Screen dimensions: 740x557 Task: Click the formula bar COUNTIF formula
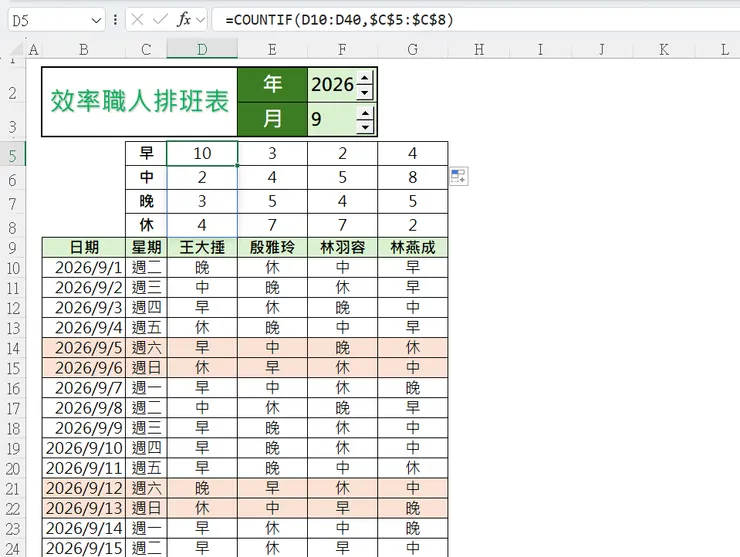click(x=339, y=20)
